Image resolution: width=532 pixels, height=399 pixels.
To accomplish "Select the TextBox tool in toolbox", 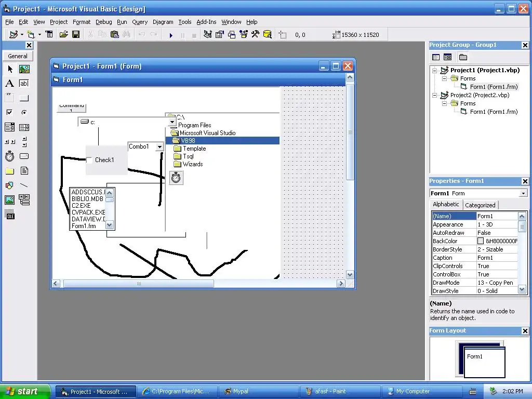I will point(24,84).
